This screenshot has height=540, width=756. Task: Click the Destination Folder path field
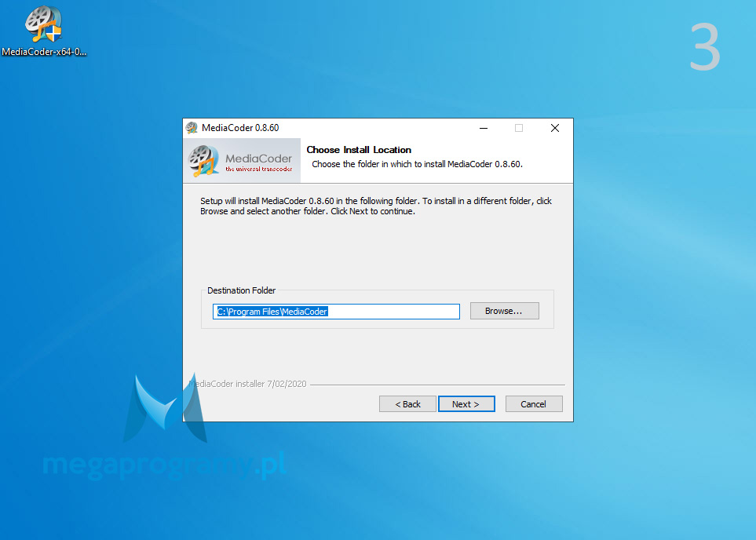point(336,312)
